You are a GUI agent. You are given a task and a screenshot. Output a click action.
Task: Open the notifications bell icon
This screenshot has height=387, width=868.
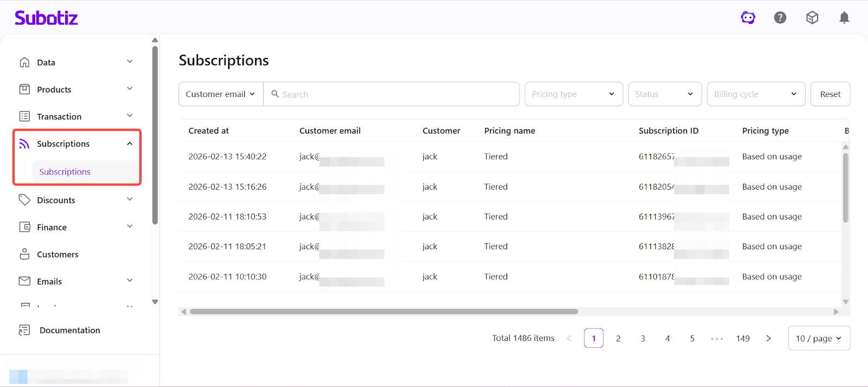(x=844, y=18)
